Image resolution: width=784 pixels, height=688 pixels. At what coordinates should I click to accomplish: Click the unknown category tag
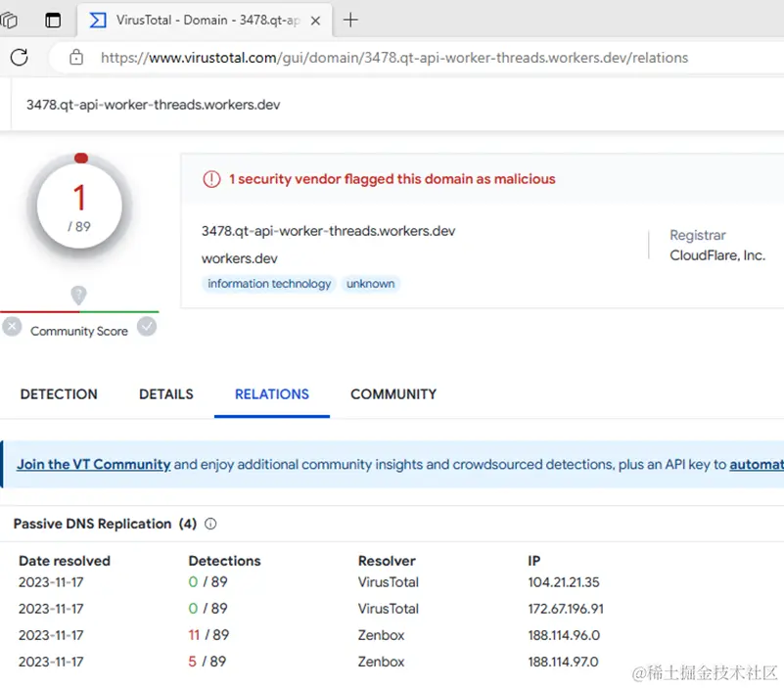pyautogui.click(x=371, y=284)
